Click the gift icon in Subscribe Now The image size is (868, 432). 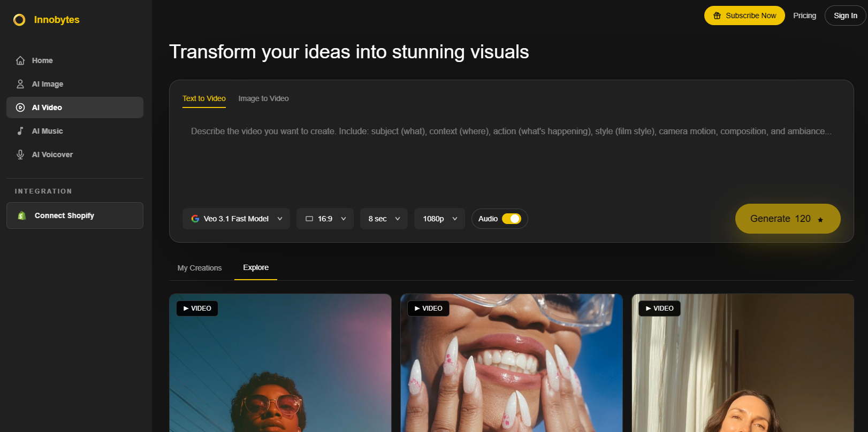717,16
